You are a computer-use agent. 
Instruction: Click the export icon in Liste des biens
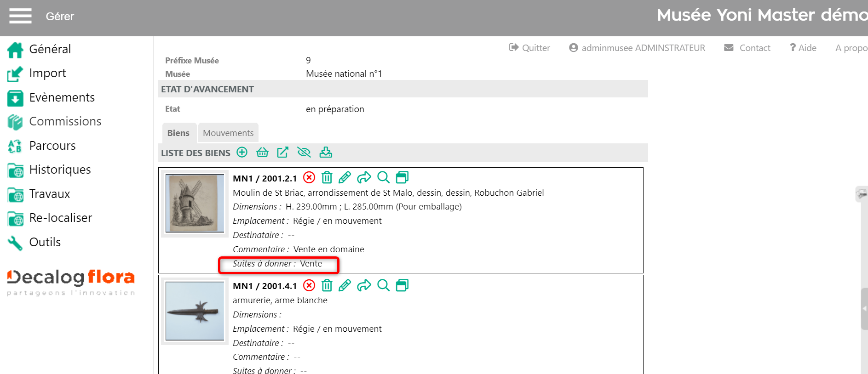pos(282,153)
